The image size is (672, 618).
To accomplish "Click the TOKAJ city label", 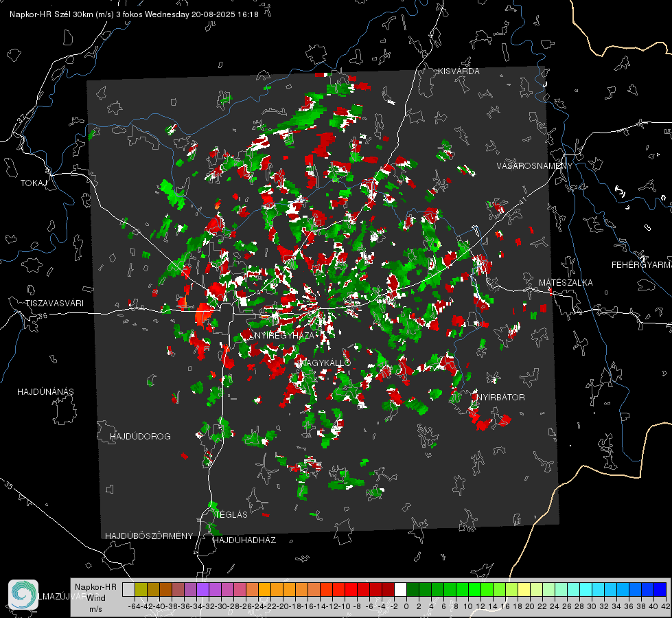I will click(34, 183).
